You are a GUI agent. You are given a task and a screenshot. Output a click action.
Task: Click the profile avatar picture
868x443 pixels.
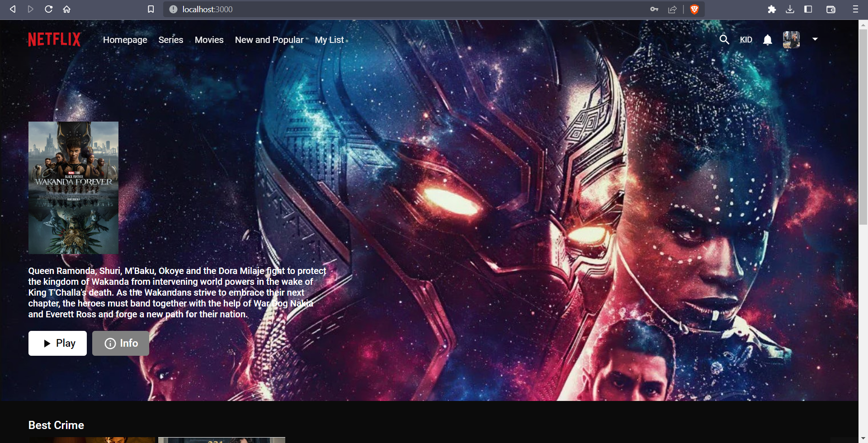pyautogui.click(x=791, y=40)
